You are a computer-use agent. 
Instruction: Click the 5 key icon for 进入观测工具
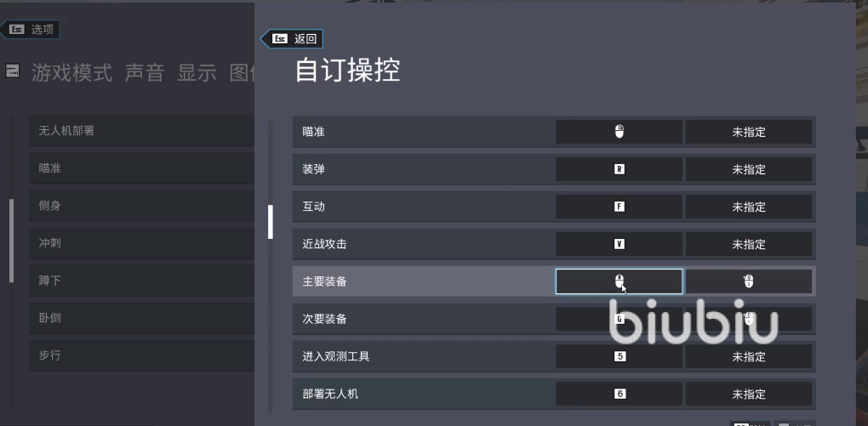tap(620, 356)
